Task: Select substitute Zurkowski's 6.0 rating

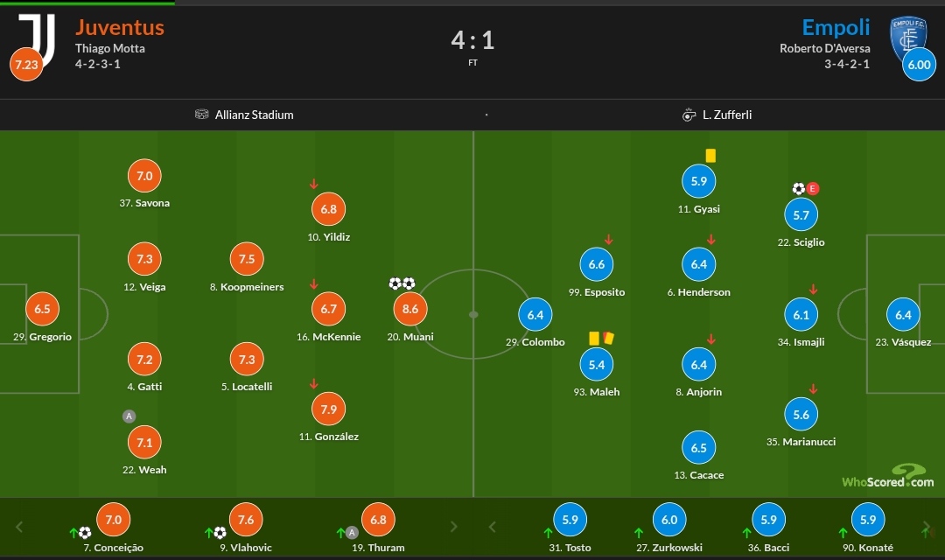Action: [x=669, y=520]
